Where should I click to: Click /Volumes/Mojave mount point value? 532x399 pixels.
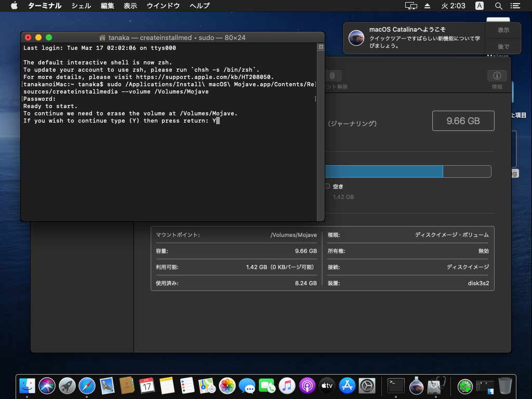point(294,235)
